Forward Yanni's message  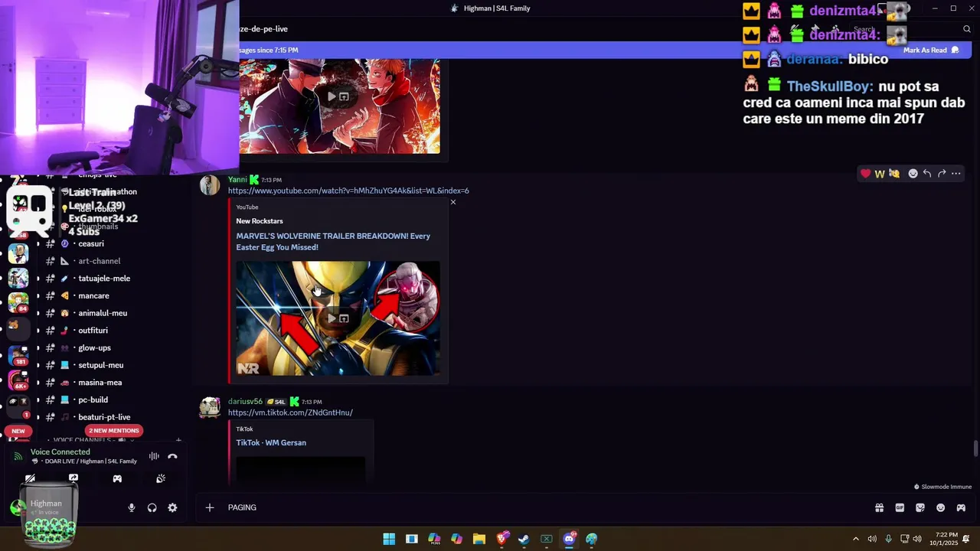(x=942, y=174)
